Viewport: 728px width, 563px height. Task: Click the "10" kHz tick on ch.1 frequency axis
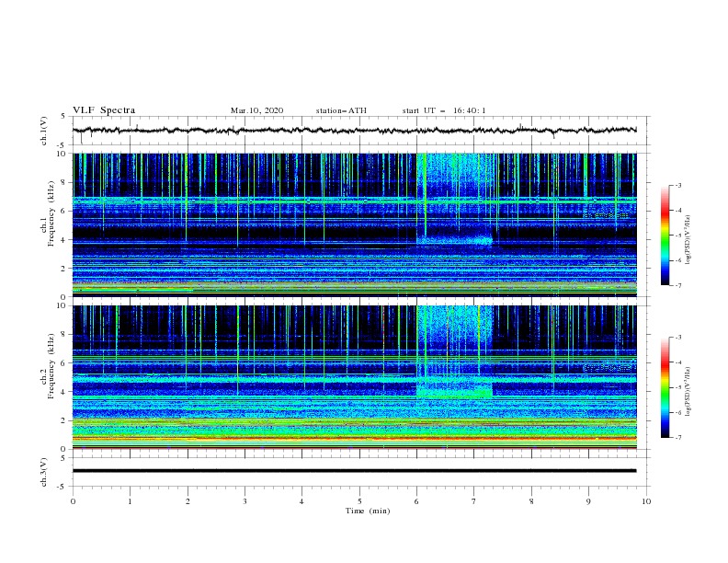pyautogui.click(x=62, y=154)
